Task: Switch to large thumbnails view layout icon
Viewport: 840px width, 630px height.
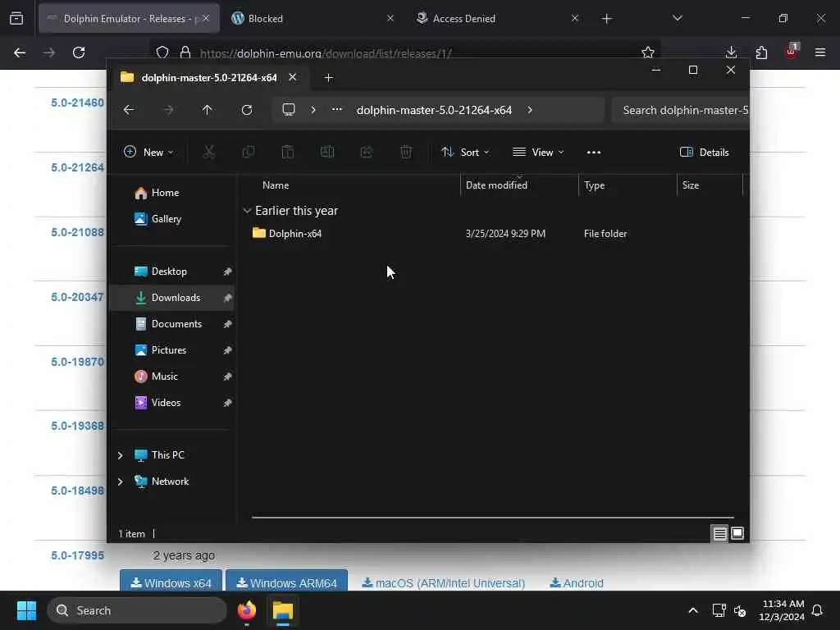Action: (x=737, y=533)
